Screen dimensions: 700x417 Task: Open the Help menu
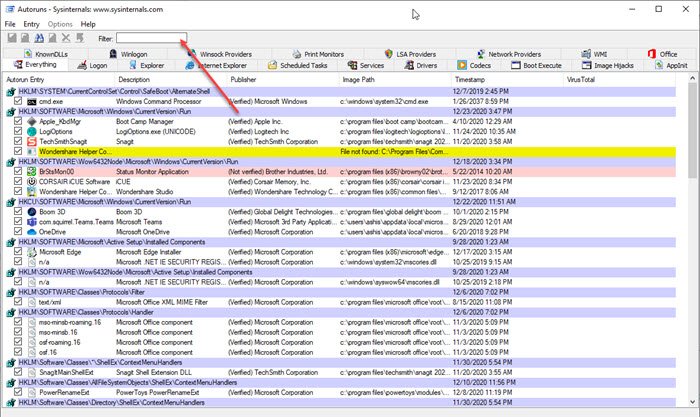(x=88, y=24)
